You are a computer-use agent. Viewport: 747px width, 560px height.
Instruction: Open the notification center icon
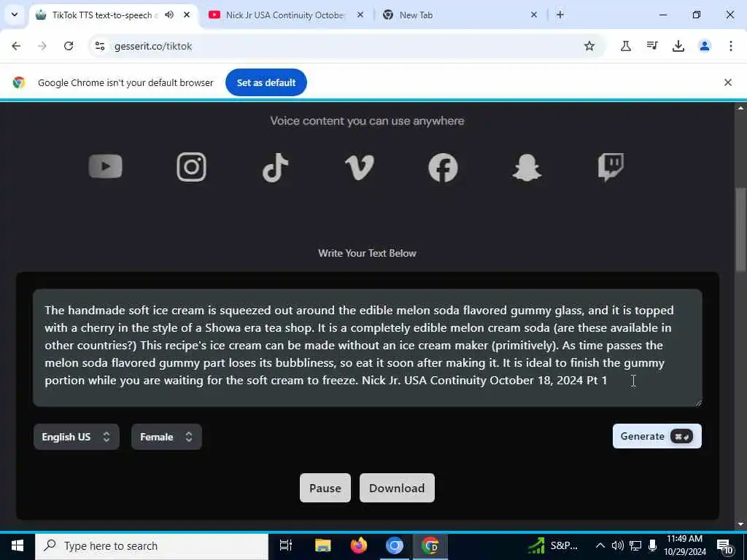point(726,546)
